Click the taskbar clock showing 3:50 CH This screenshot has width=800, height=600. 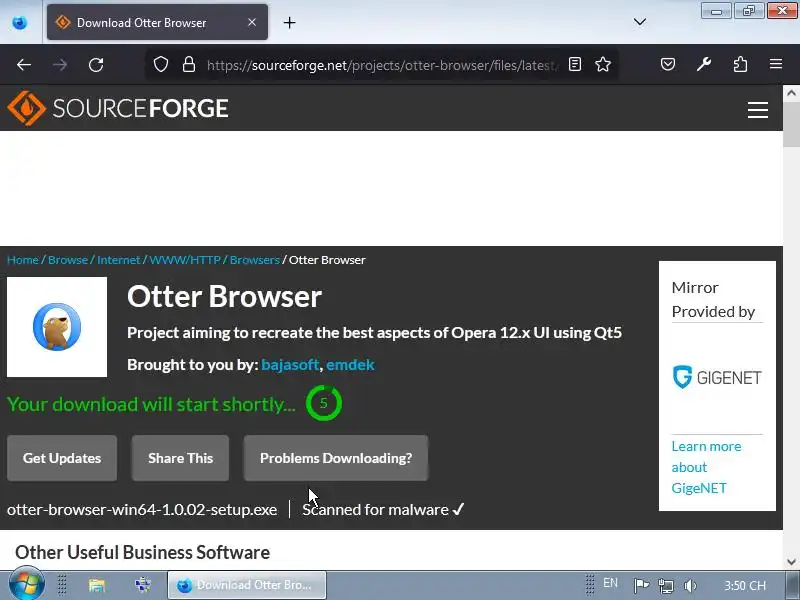pos(744,585)
